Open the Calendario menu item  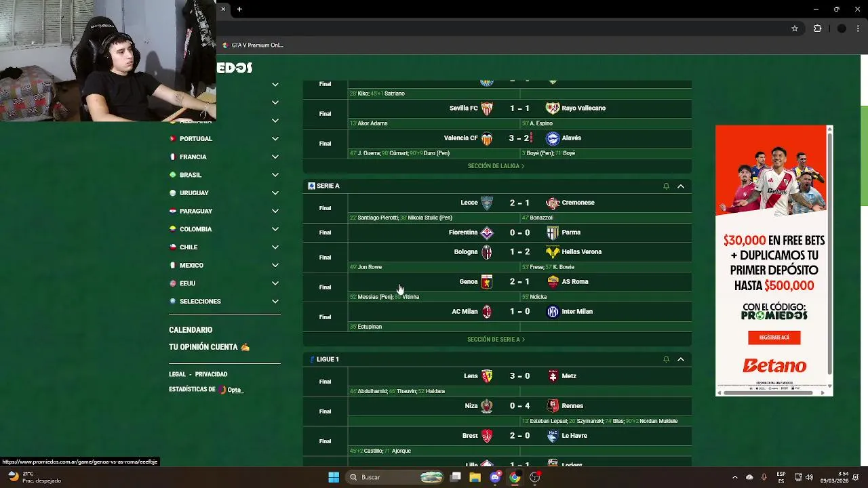pyautogui.click(x=191, y=330)
